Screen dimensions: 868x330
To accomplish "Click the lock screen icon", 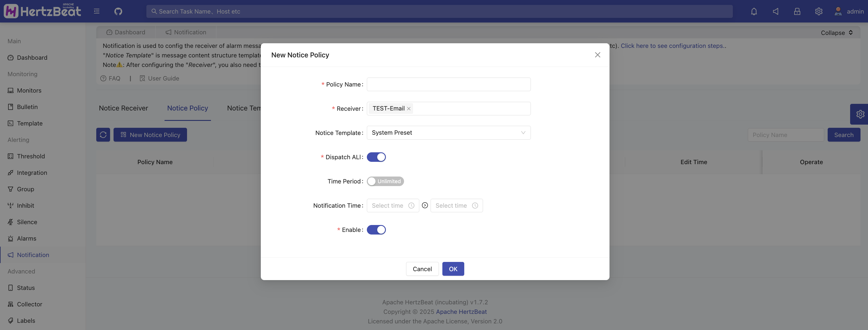I will click(797, 12).
